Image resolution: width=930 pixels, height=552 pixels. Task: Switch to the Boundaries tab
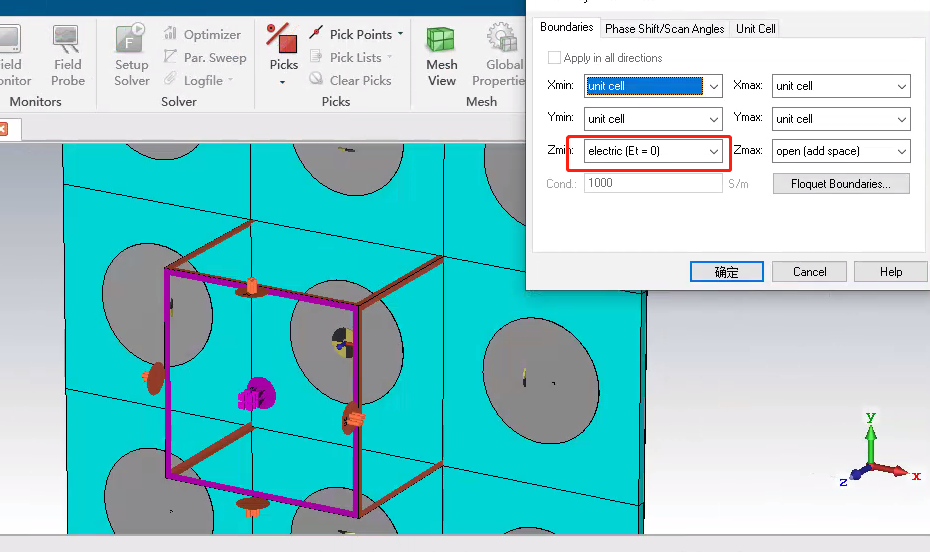(x=566, y=27)
